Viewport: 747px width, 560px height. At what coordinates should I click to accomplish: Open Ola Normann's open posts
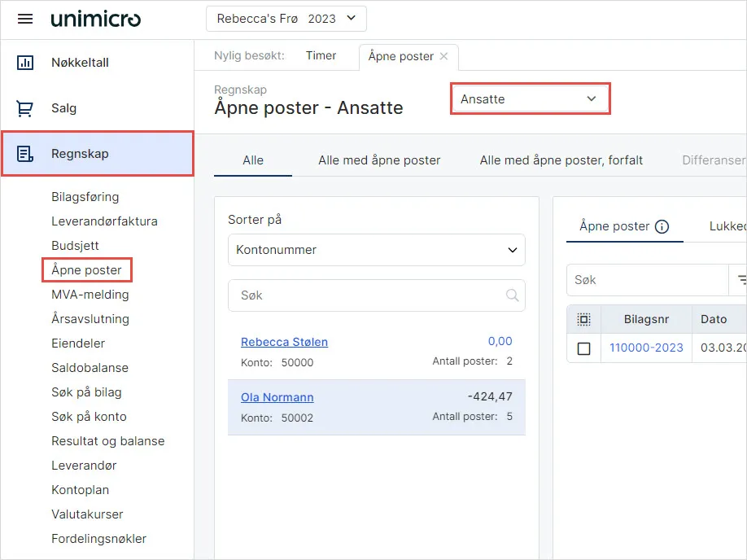pos(277,397)
